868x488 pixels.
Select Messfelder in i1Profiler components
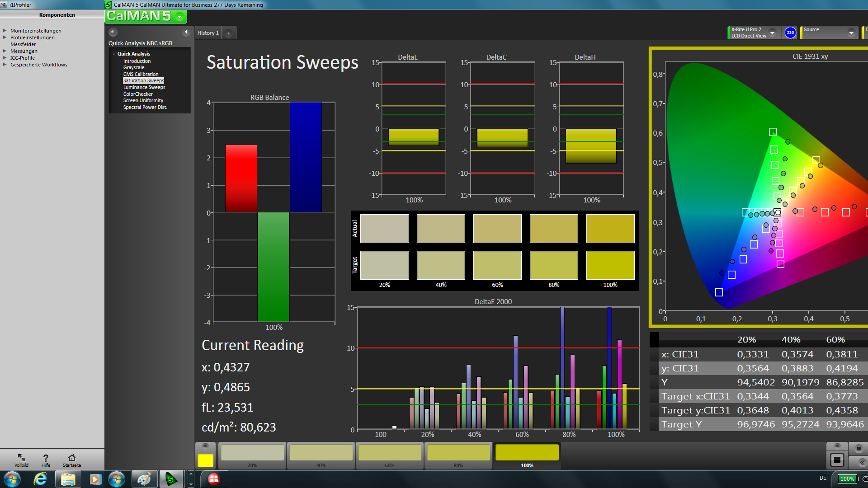click(x=23, y=44)
